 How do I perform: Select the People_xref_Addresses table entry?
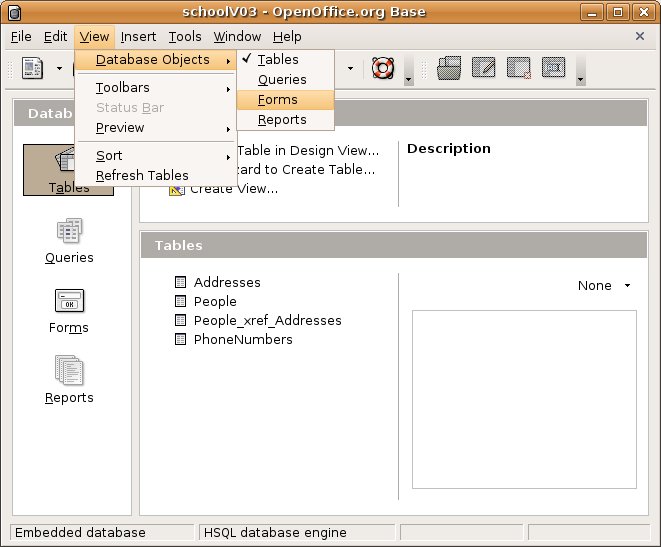(267, 320)
